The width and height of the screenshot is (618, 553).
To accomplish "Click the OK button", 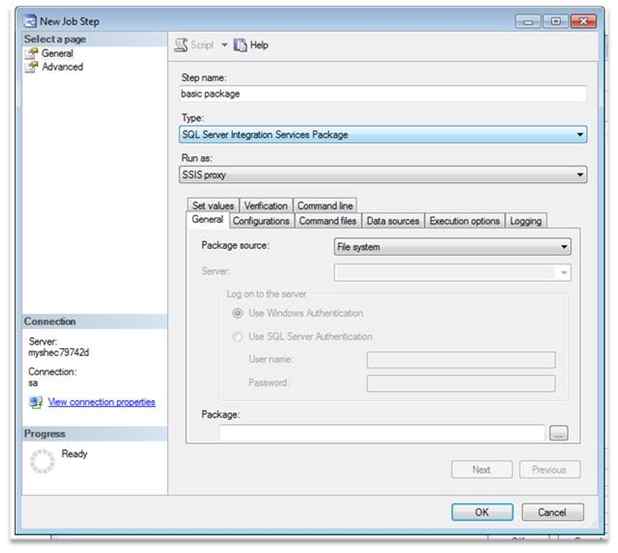I will pos(482,512).
